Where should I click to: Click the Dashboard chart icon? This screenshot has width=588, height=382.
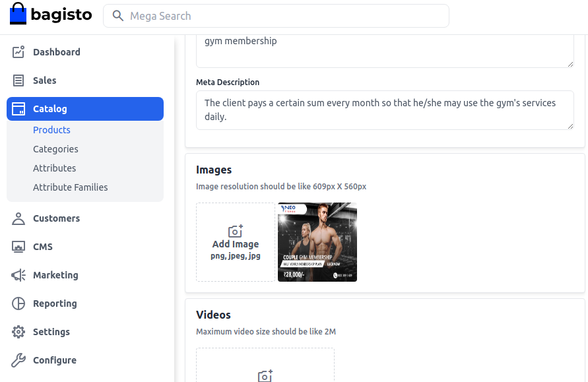[x=18, y=52]
